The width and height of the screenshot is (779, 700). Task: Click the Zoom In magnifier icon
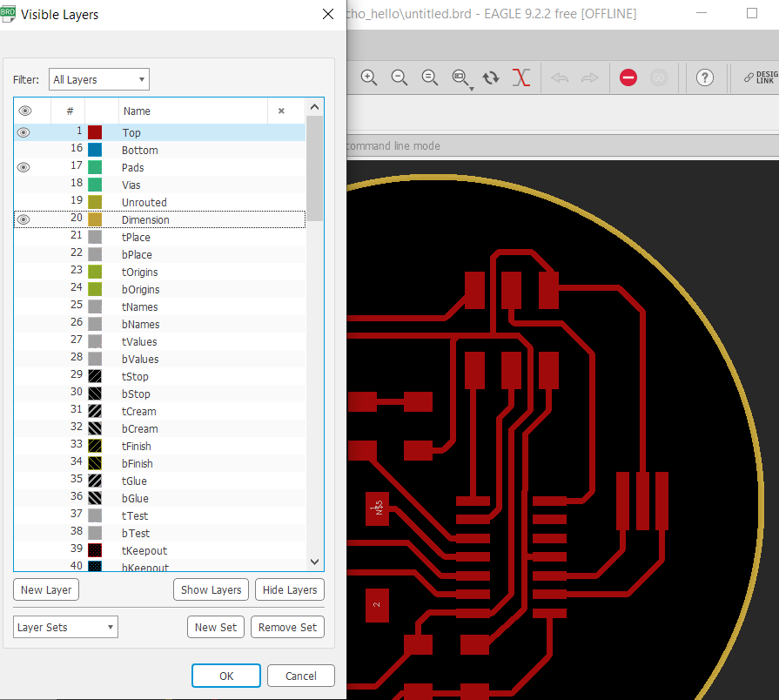pyautogui.click(x=369, y=77)
